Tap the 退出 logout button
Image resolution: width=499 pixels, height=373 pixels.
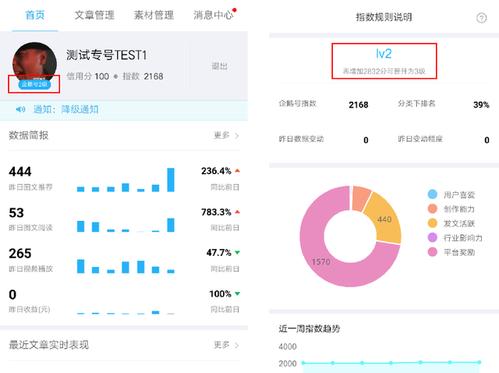(219, 66)
